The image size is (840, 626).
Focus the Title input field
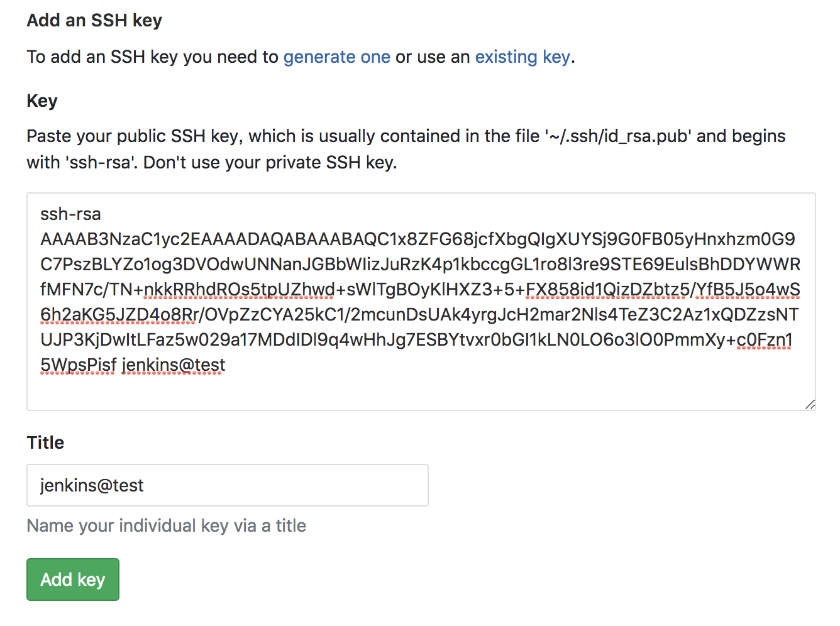pyautogui.click(x=227, y=485)
